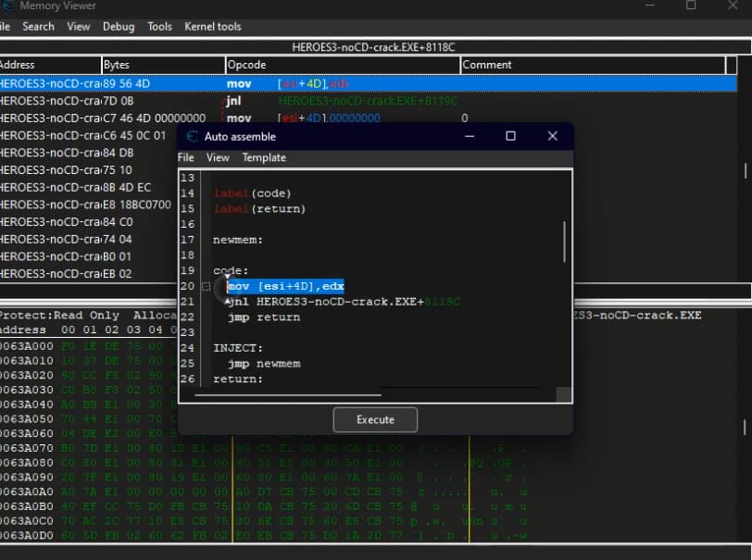Open the Kernel tools menu

click(212, 27)
